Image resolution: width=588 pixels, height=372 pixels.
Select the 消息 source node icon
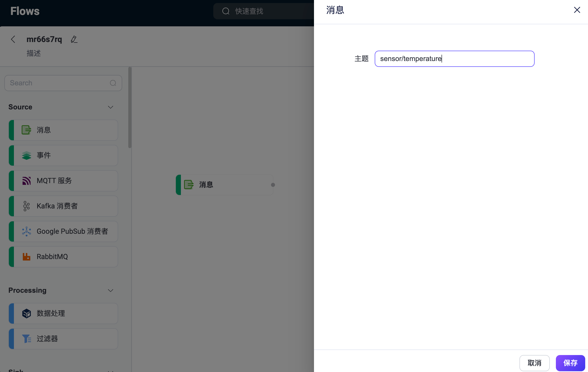(x=26, y=130)
